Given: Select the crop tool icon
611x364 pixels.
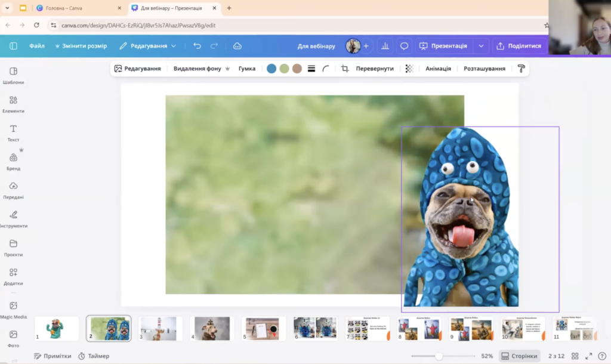Looking at the screenshot, I should coord(345,69).
